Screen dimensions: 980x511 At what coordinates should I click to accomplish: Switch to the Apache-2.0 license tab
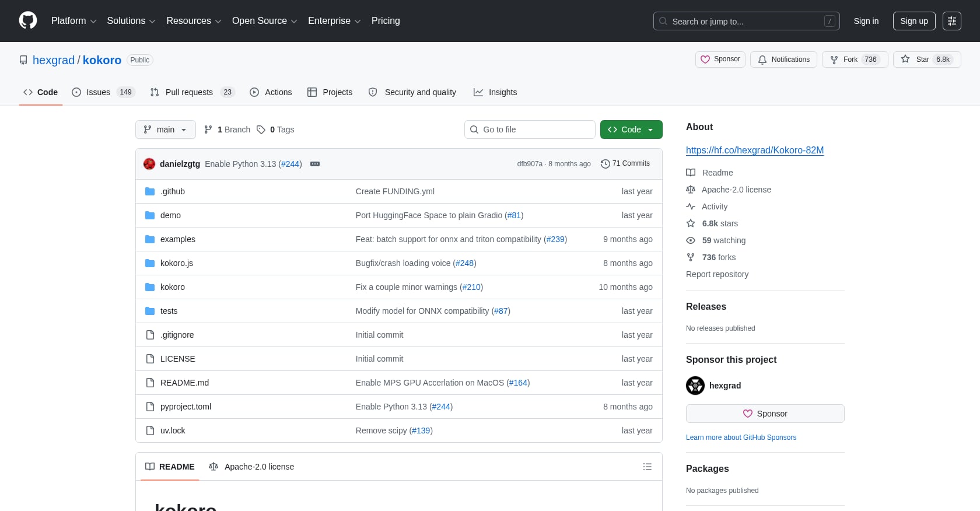click(x=251, y=467)
